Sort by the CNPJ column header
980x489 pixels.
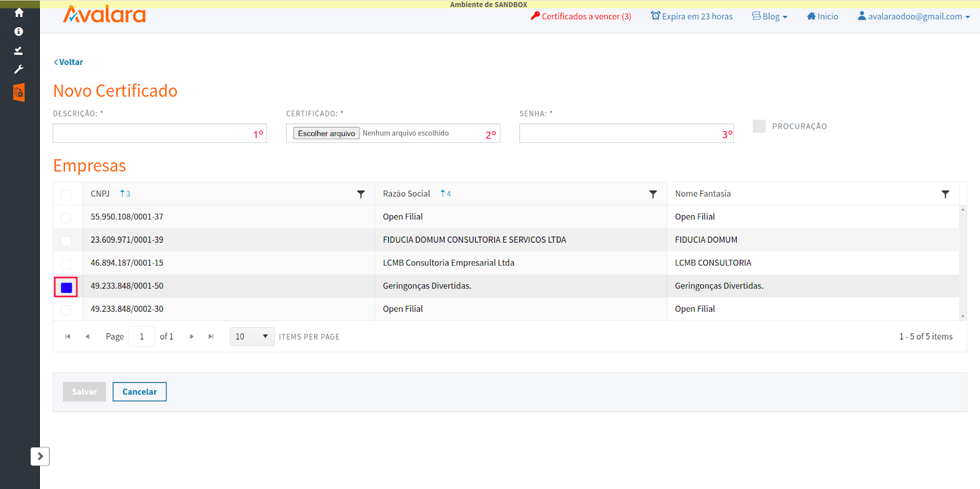click(x=100, y=194)
